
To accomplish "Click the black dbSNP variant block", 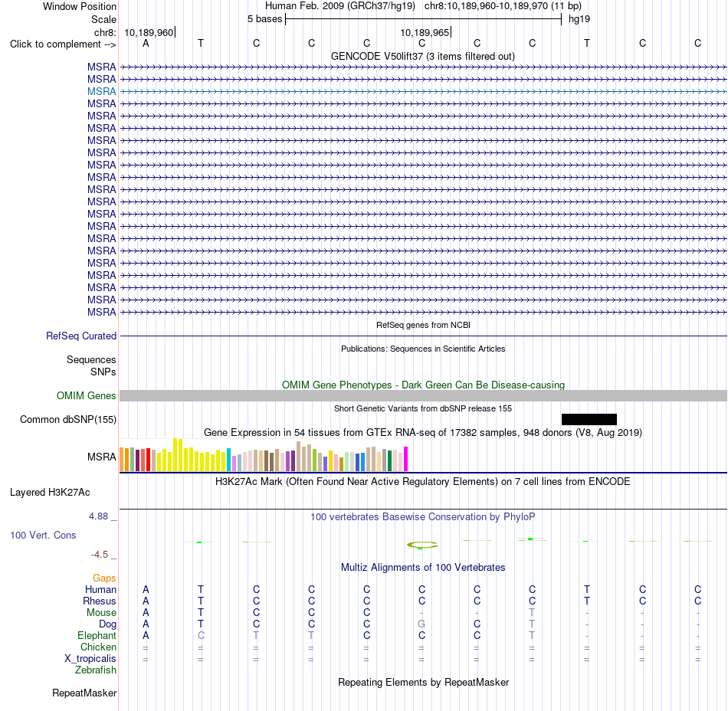I will 589,420.
